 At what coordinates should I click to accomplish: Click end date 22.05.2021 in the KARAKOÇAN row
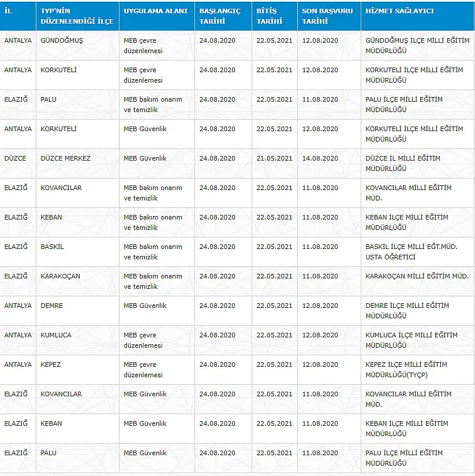[x=275, y=281]
